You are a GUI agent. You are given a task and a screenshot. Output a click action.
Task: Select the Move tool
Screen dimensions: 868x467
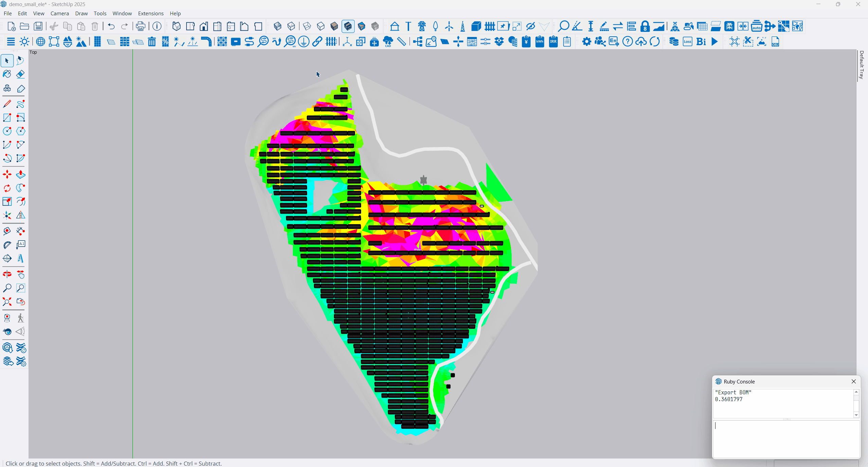point(7,175)
